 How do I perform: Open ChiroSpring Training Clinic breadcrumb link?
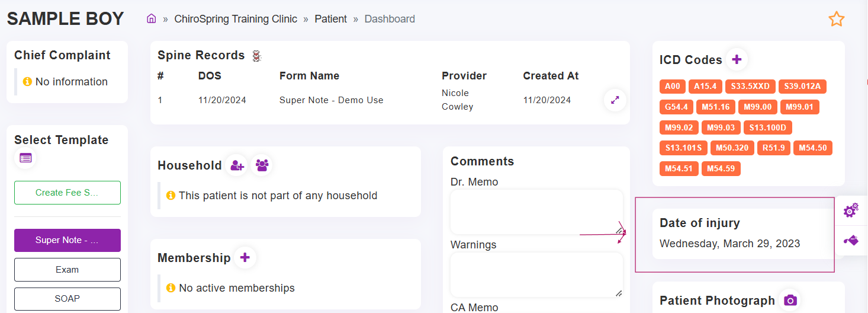[x=236, y=19]
